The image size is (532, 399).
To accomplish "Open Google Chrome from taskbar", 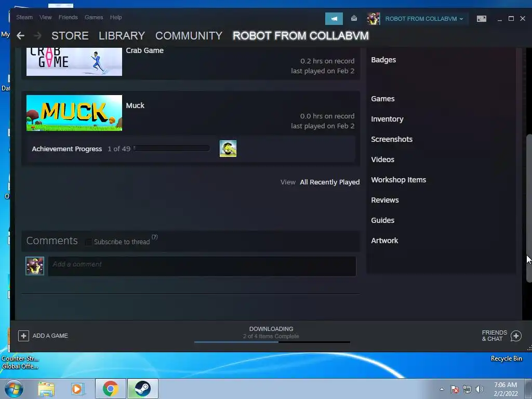I will 110,389.
